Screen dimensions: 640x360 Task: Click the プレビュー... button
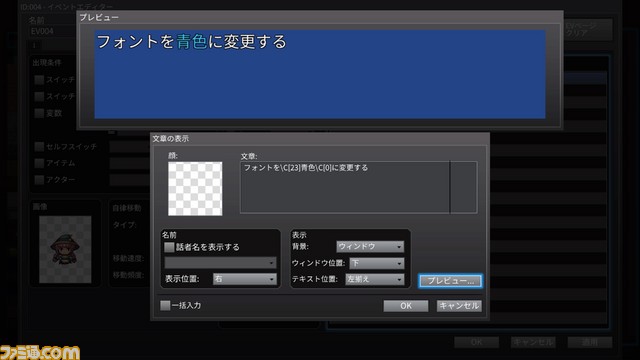click(x=450, y=281)
